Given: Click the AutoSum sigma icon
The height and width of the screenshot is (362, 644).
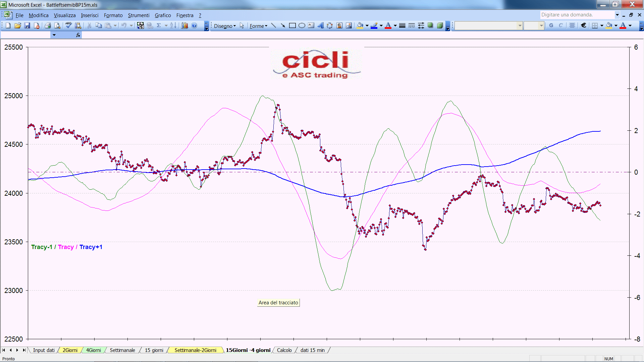Looking at the screenshot, I should [159, 25].
